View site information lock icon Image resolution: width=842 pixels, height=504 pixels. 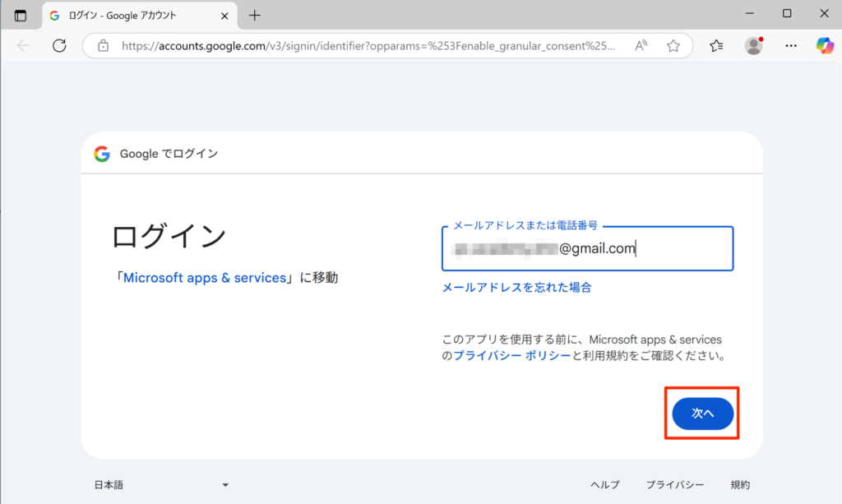point(103,45)
